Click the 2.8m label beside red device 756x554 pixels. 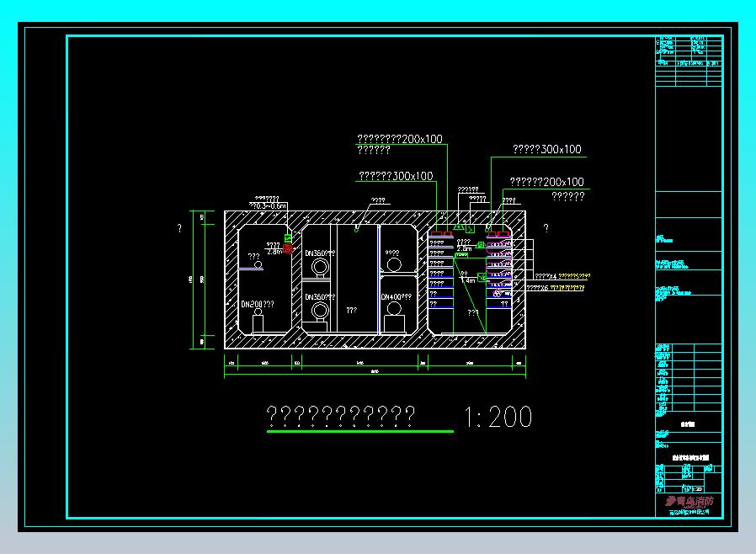tap(274, 252)
